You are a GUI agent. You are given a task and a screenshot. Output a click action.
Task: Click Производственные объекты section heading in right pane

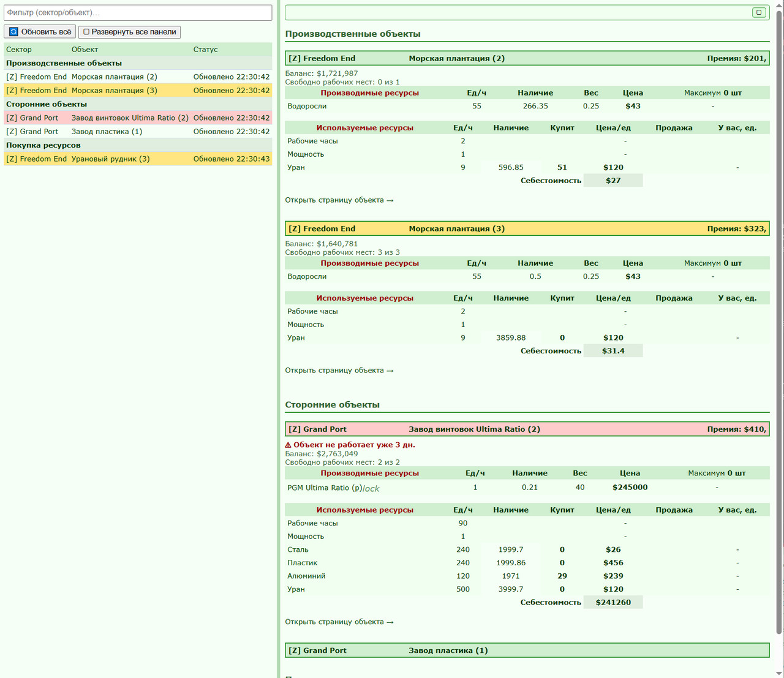point(353,34)
